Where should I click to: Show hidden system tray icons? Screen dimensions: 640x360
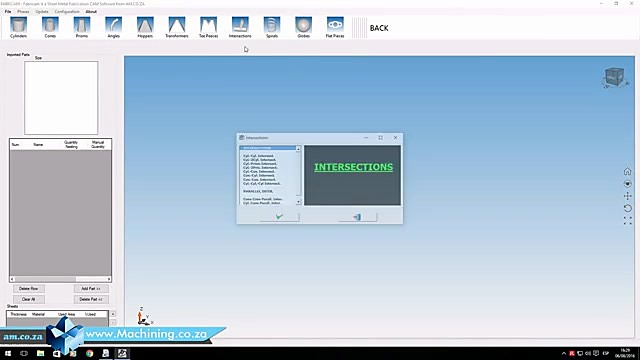(564, 353)
